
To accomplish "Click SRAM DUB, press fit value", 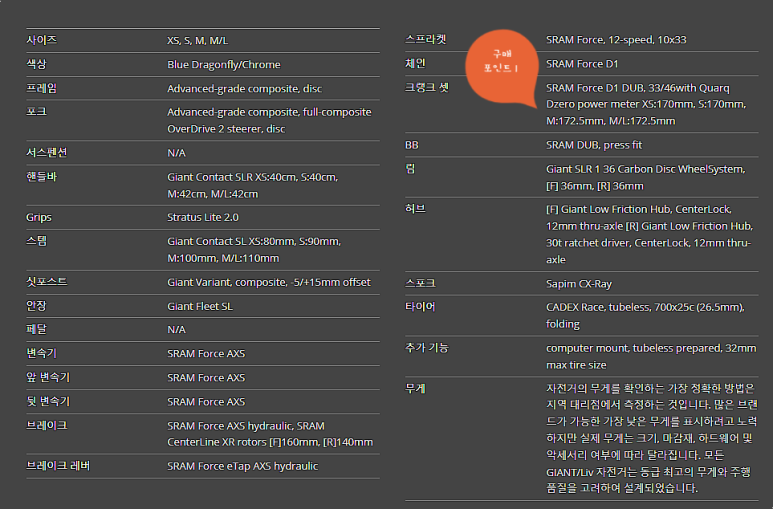I will [594, 145].
